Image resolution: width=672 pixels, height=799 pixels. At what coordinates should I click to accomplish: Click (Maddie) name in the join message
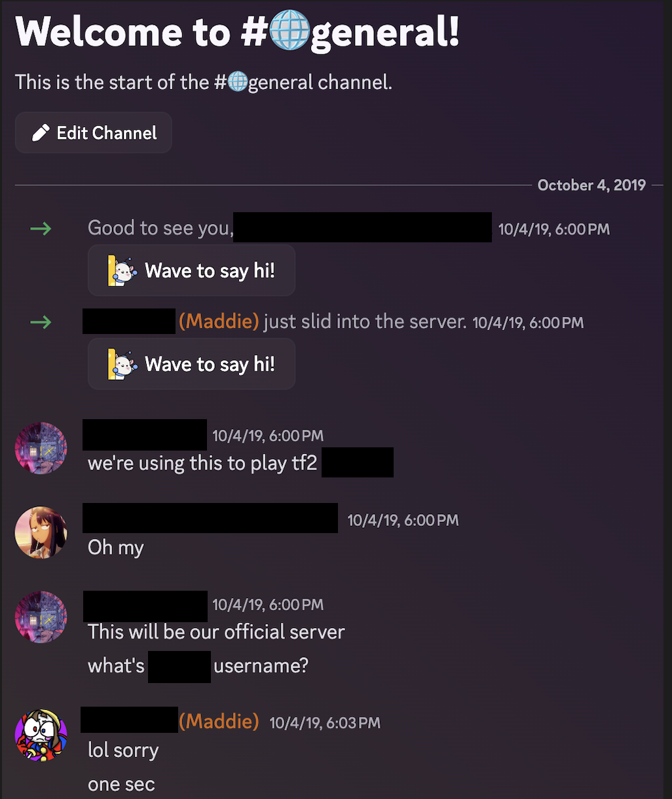[219, 322]
